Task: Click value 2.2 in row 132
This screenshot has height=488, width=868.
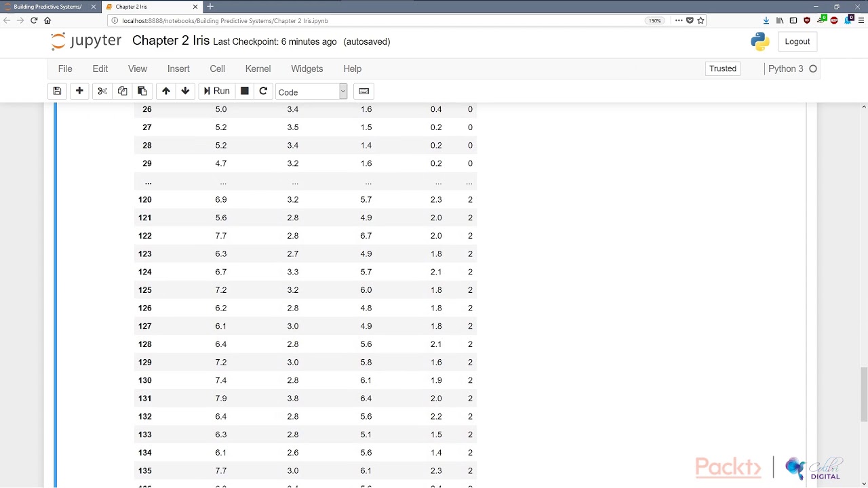Action: click(x=436, y=416)
